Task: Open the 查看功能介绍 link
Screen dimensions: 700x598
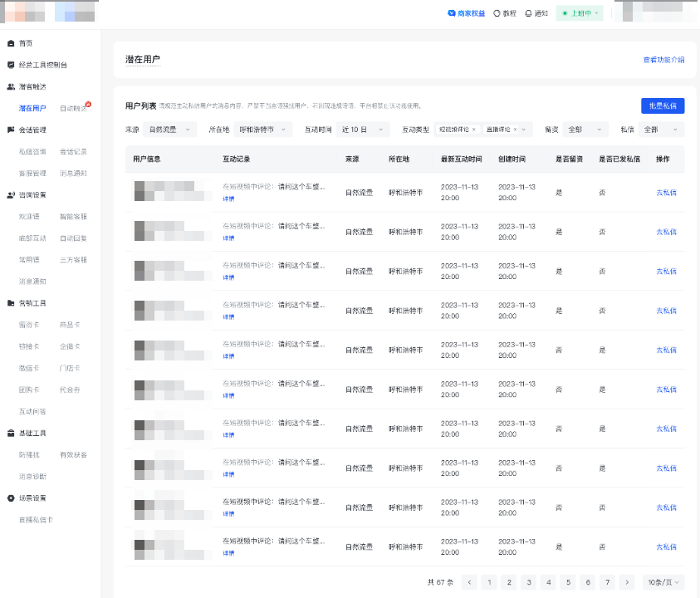Action: (663, 60)
